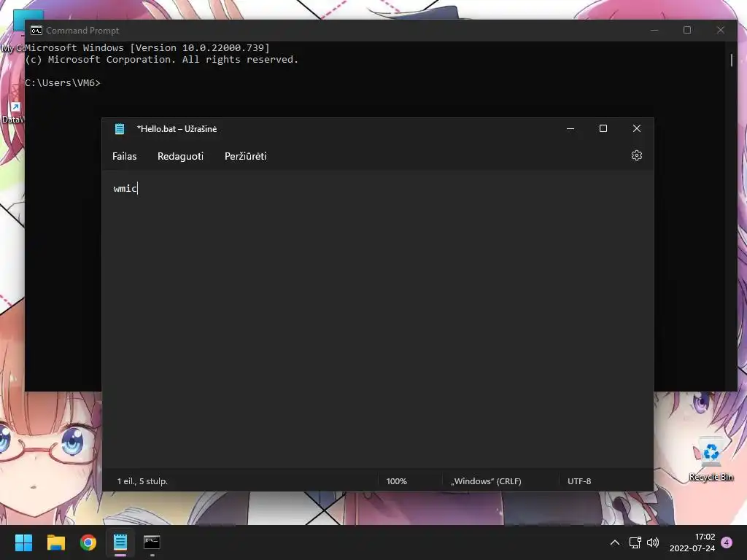The image size is (747, 560).
Task: Click the UTF-8 encoding indicator
Action: point(579,481)
